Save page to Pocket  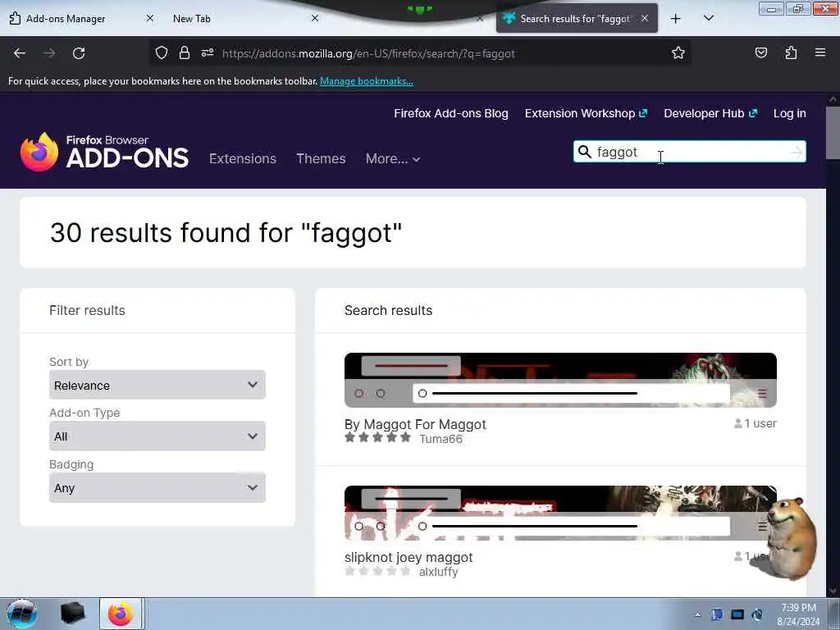click(x=760, y=52)
